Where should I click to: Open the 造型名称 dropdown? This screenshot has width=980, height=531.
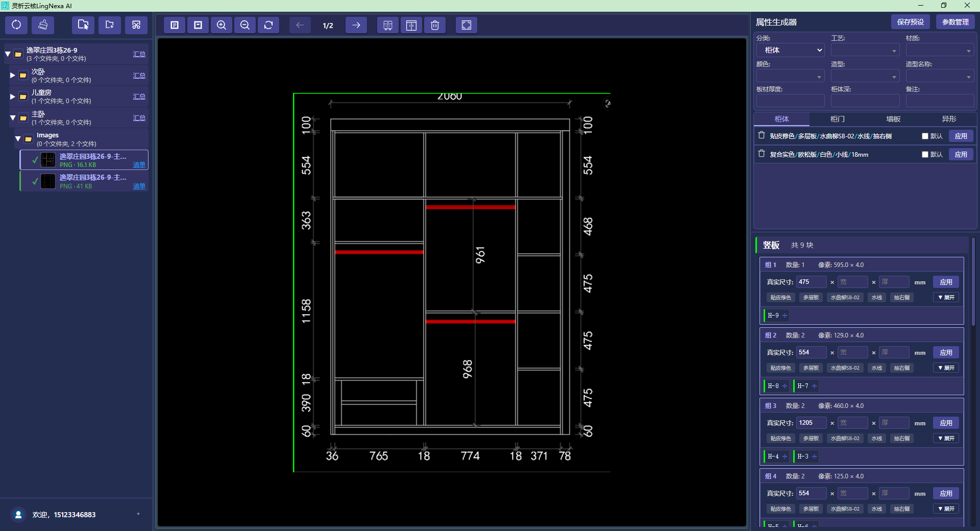point(940,76)
